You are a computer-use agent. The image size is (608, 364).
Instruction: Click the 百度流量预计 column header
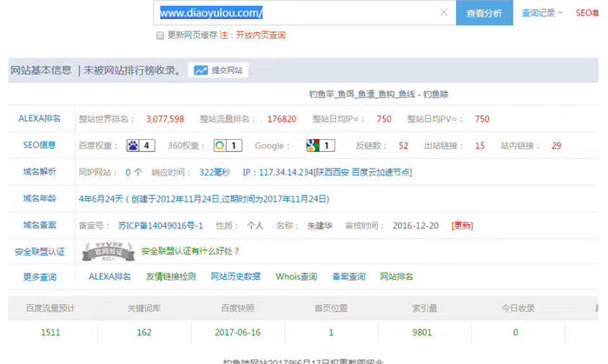pos(50,308)
